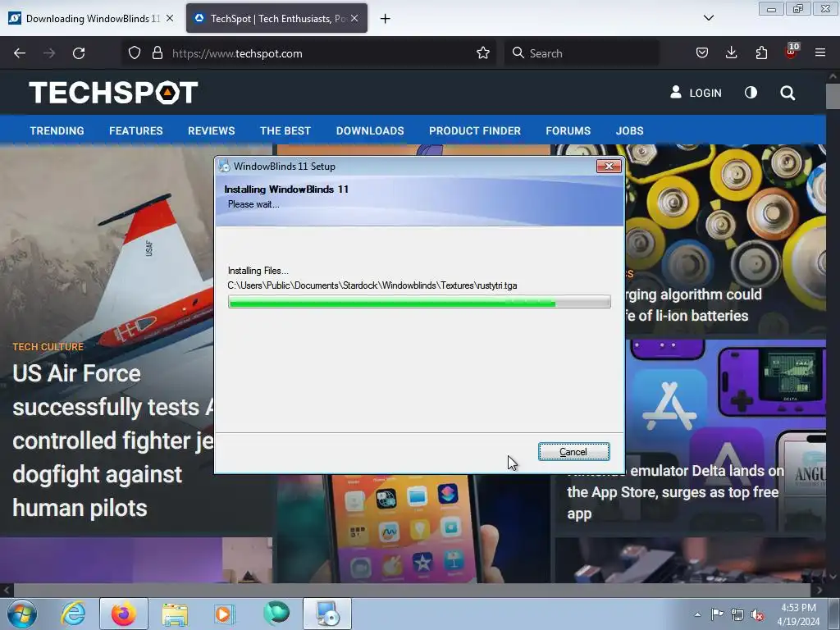Save page to Pocket icon
This screenshot has width=840, height=630.
point(702,52)
